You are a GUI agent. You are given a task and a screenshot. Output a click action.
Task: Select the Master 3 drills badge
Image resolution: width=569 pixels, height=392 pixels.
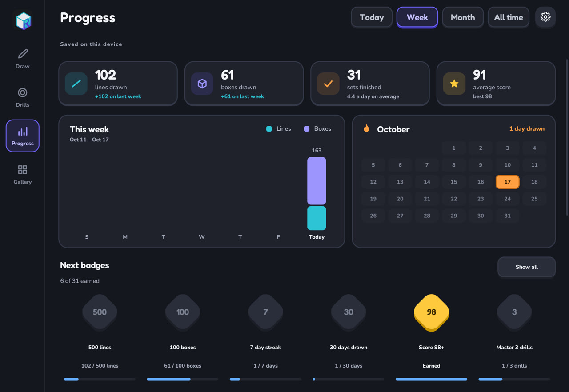(514, 312)
